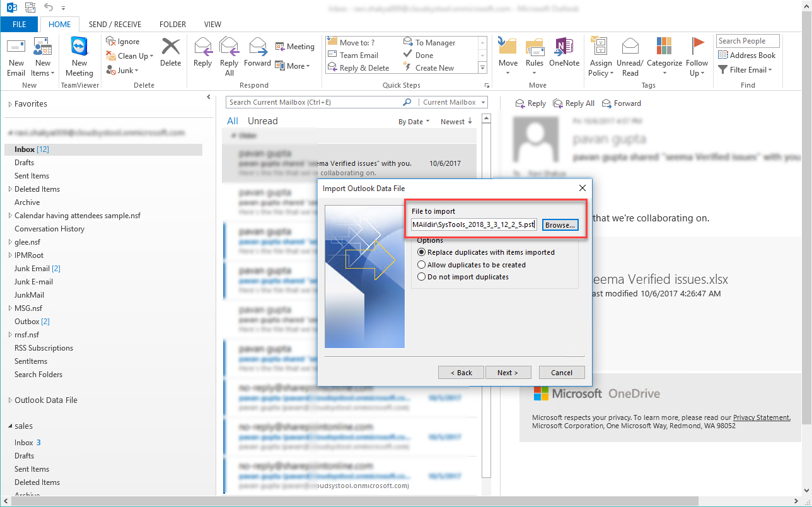812x507 pixels.
Task: Select Allow duplicates to be created
Action: (472, 265)
